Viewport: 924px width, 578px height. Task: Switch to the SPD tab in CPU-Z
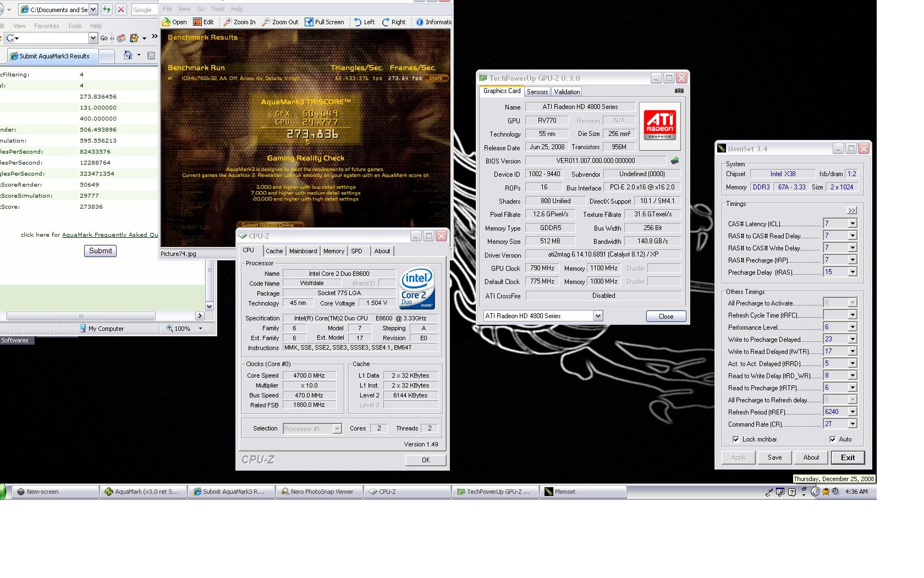coord(356,251)
